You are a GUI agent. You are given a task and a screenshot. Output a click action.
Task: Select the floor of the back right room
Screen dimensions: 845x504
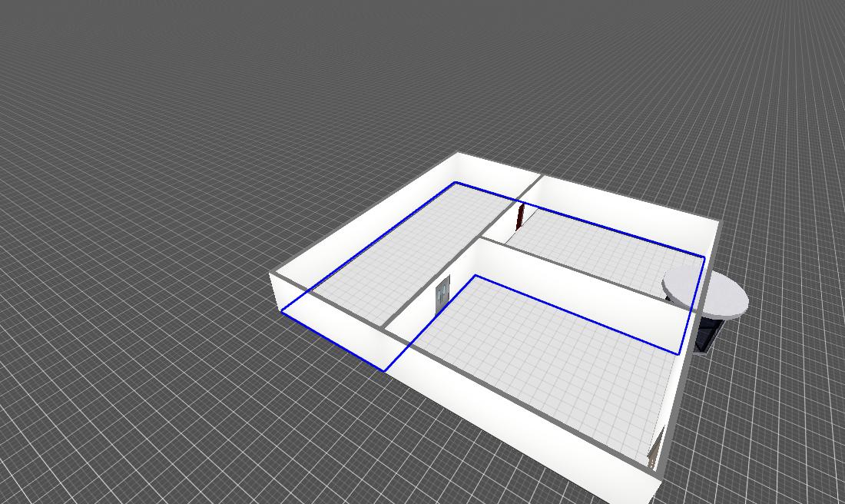(x=599, y=250)
